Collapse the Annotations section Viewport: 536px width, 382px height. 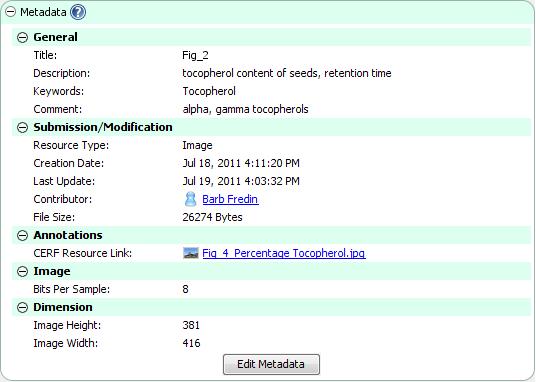pos(22,235)
